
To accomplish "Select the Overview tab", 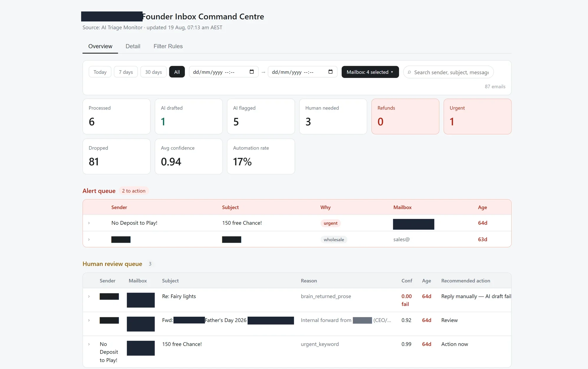I will [x=100, y=46].
